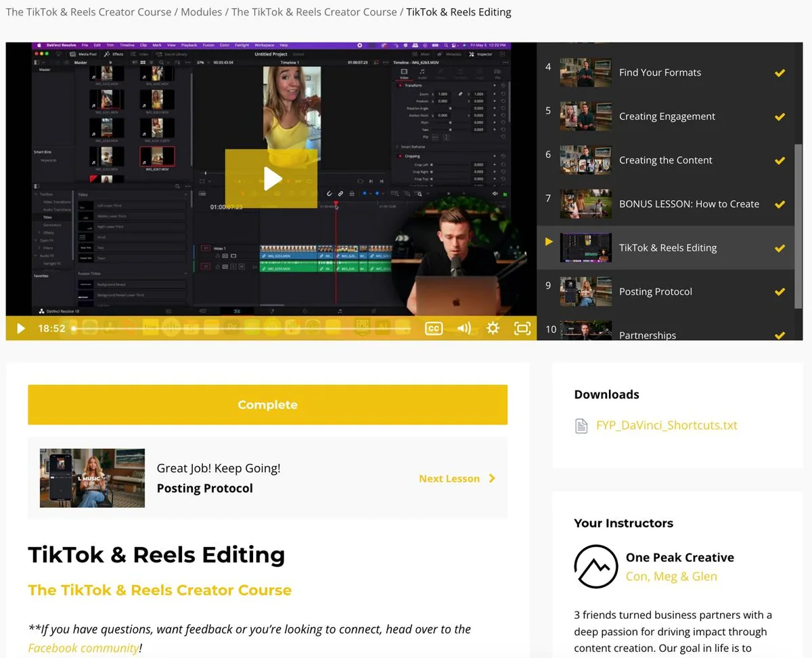Toggle the completion checkmark on Posting Protocol
This screenshot has height=658, width=812.
[780, 291]
